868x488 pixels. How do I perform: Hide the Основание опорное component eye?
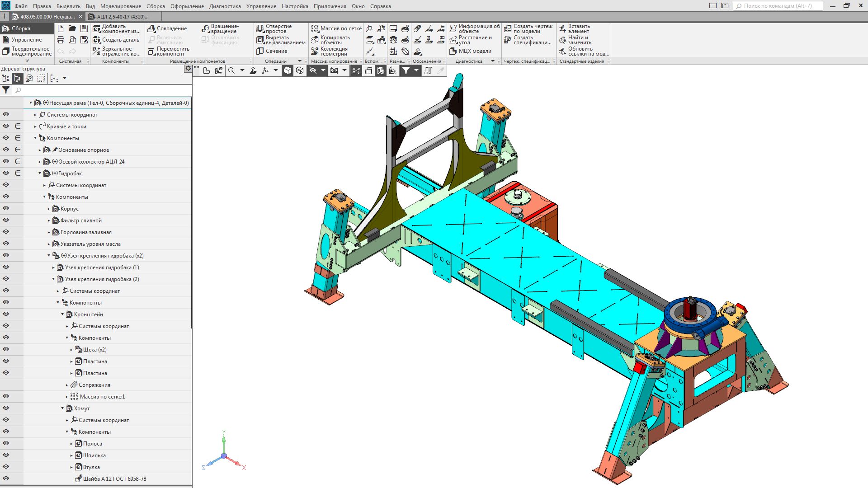click(6, 150)
